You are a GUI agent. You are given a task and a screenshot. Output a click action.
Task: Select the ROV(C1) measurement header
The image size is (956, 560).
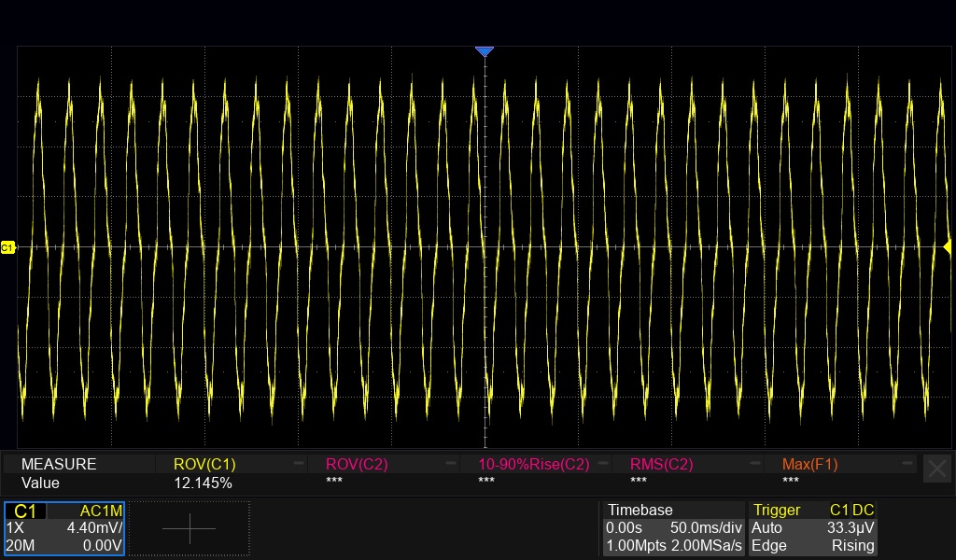(204, 464)
